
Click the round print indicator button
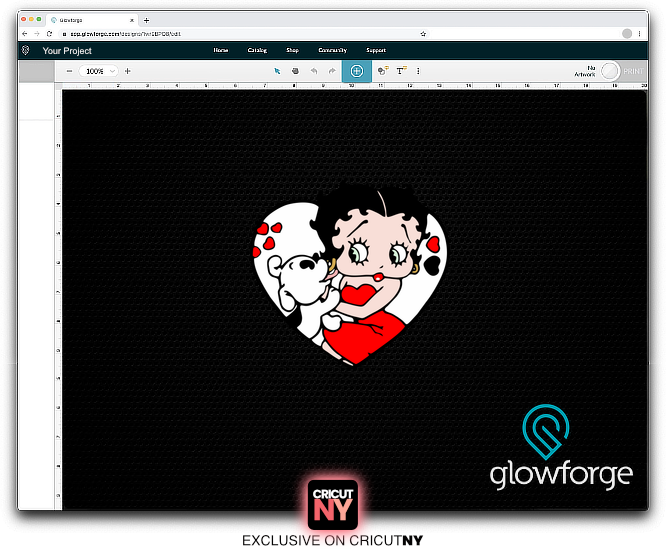coord(610,71)
